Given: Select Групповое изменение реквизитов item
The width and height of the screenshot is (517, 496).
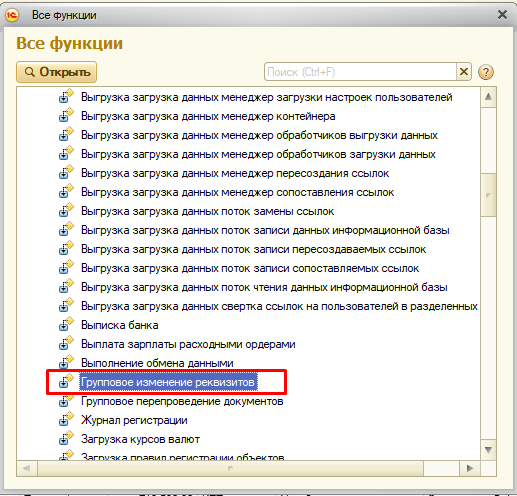Looking at the screenshot, I should coord(168,382).
